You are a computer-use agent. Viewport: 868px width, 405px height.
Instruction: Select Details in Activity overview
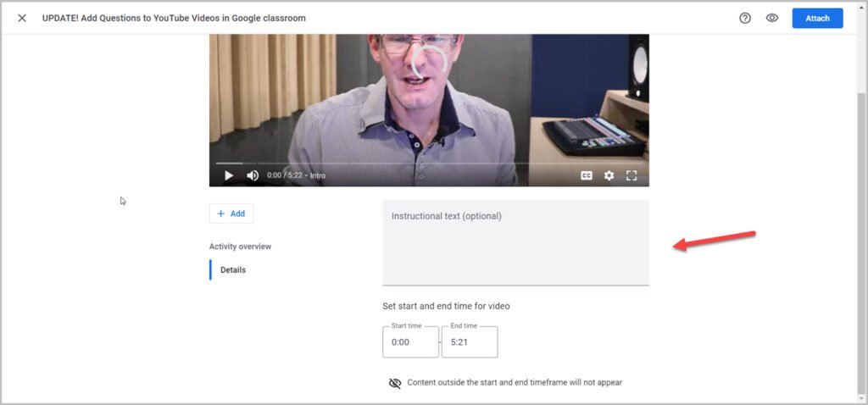coord(233,270)
